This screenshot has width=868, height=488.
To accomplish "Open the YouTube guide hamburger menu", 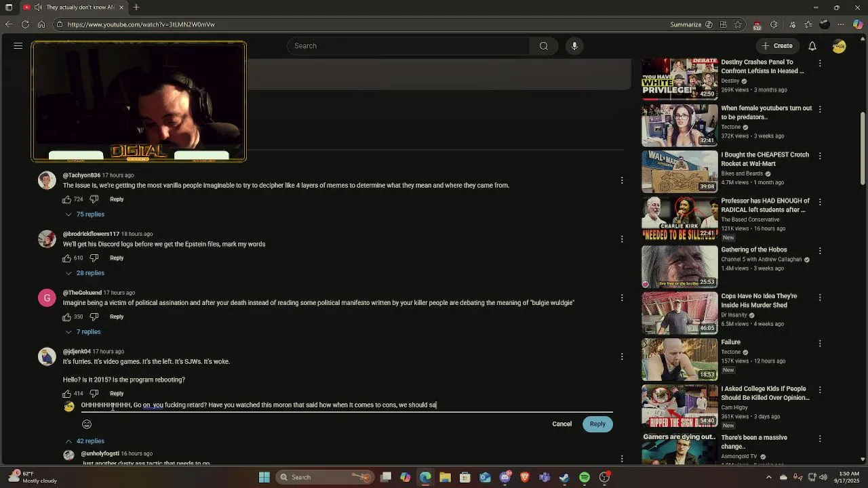I will 18,46.
